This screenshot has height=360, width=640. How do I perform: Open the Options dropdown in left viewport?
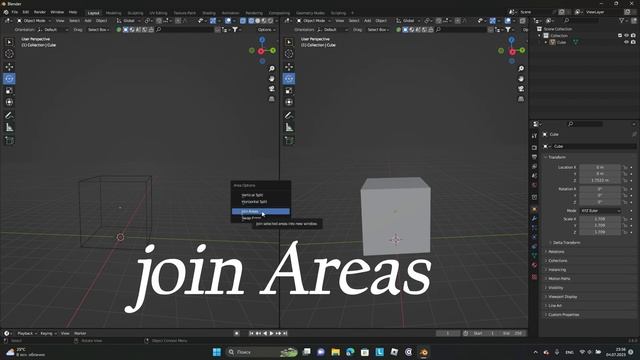[266, 29]
